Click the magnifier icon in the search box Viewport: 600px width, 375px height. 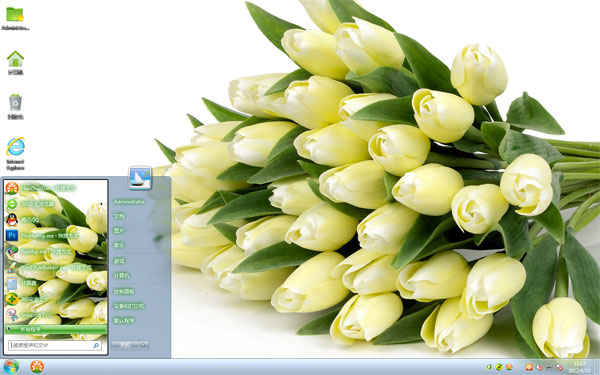click(x=96, y=345)
